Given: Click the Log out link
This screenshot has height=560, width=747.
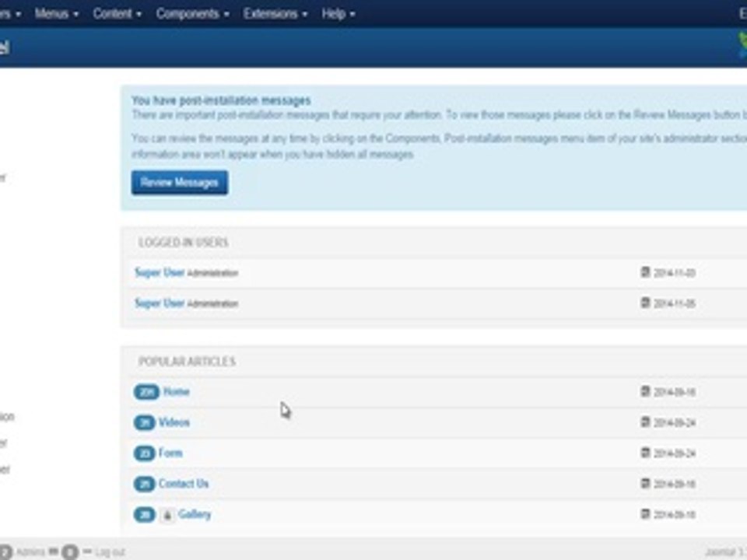Looking at the screenshot, I should 110,552.
